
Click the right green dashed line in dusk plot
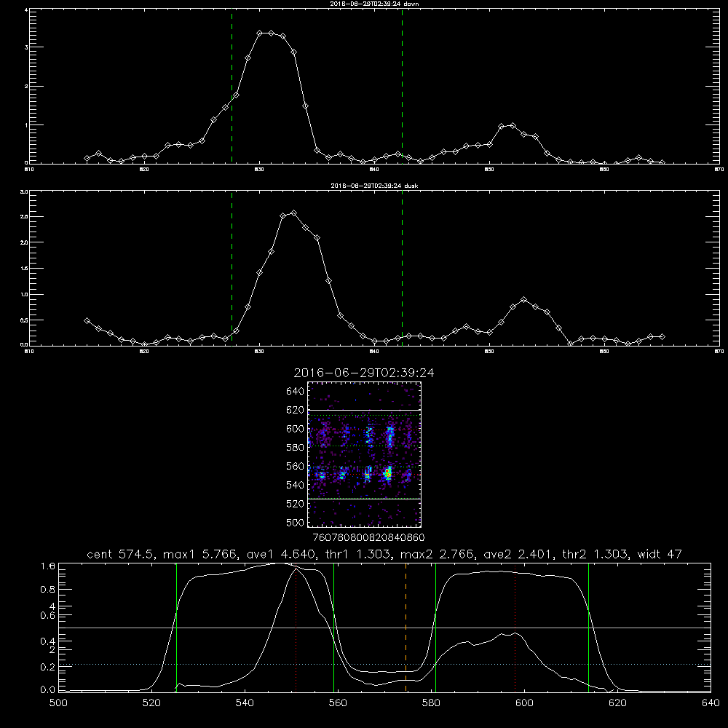pyautogui.click(x=402, y=269)
